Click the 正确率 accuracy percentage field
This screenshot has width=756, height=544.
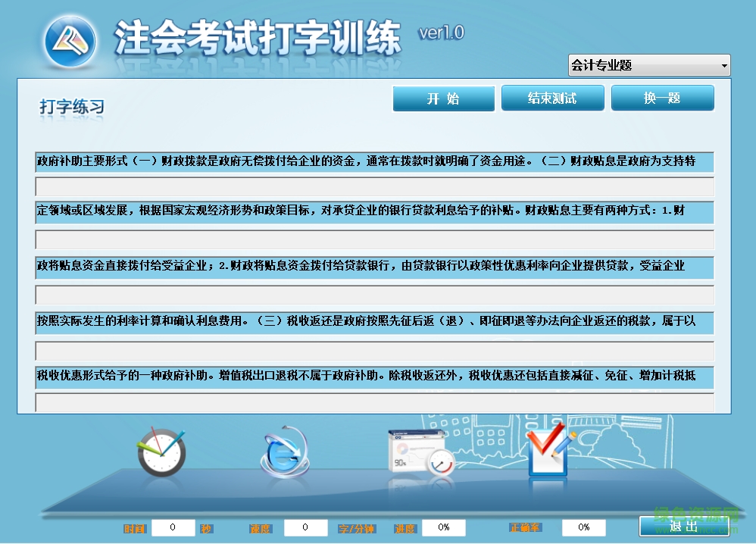pos(583,527)
